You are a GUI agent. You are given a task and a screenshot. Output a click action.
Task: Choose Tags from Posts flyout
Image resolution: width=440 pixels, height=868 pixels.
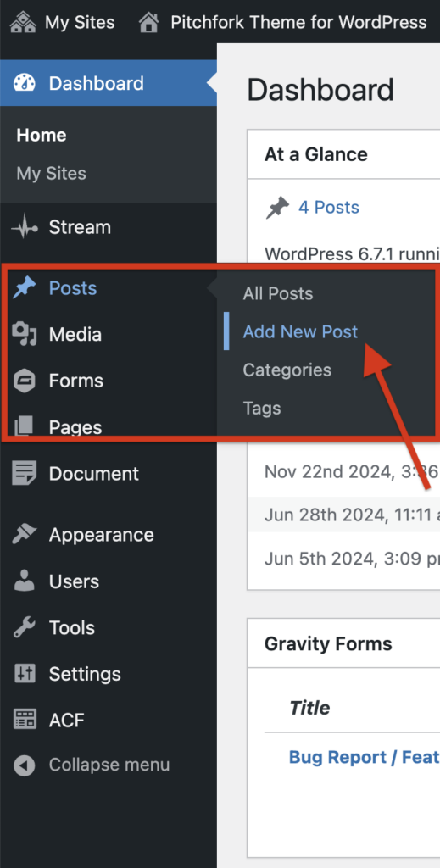coord(261,409)
